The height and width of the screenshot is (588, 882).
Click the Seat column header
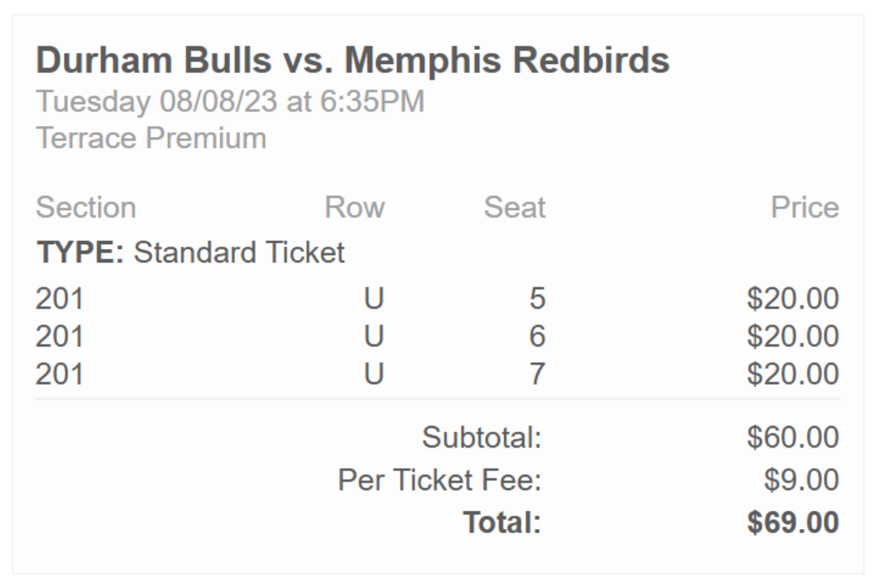(515, 208)
